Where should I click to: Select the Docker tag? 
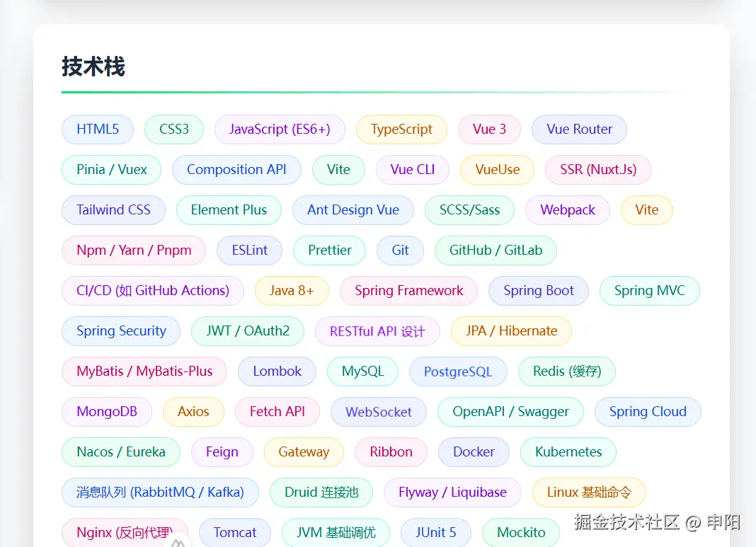(x=474, y=452)
